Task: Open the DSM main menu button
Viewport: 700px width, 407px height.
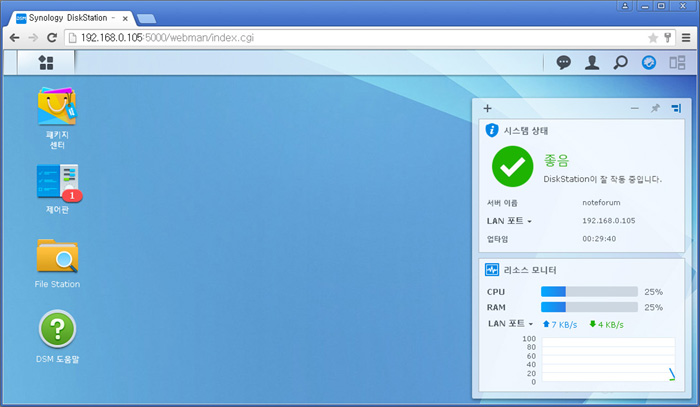Action: (46, 62)
